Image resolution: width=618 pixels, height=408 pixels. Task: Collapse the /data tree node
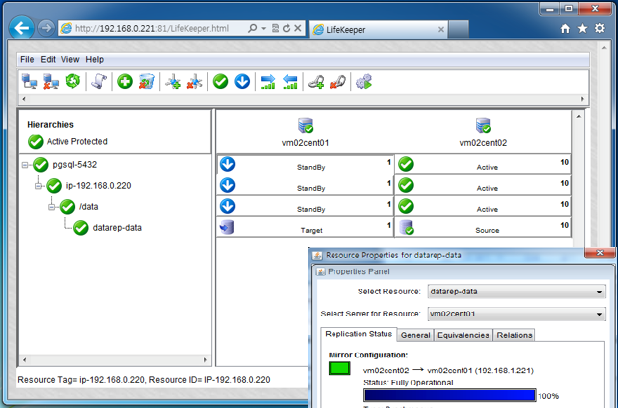coord(52,207)
